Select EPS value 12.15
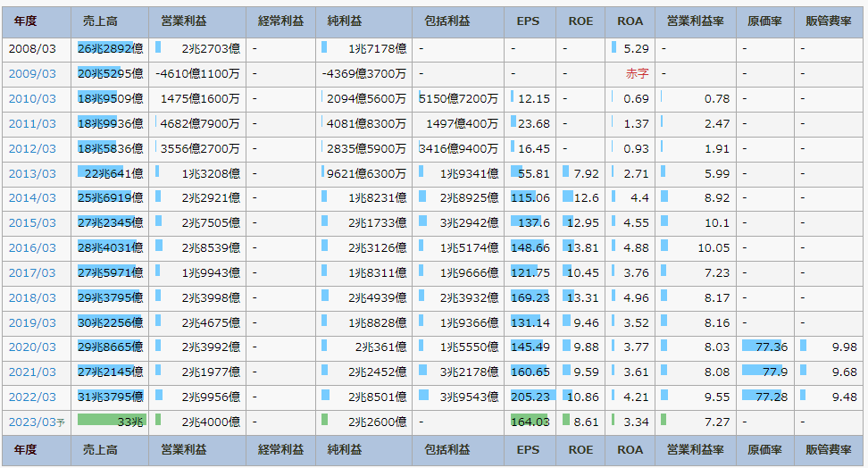This screenshot has height=468, width=868. point(534,98)
